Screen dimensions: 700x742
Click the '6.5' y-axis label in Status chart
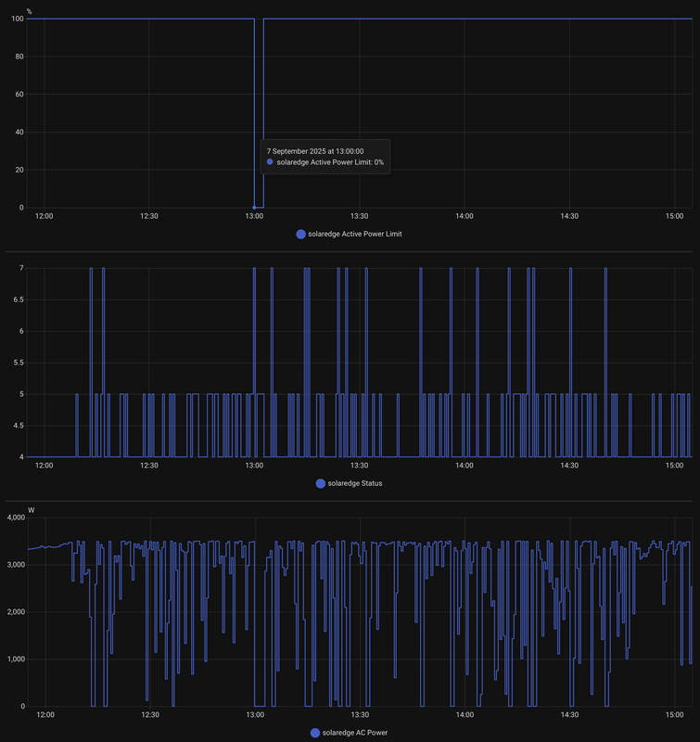tap(19, 300)
